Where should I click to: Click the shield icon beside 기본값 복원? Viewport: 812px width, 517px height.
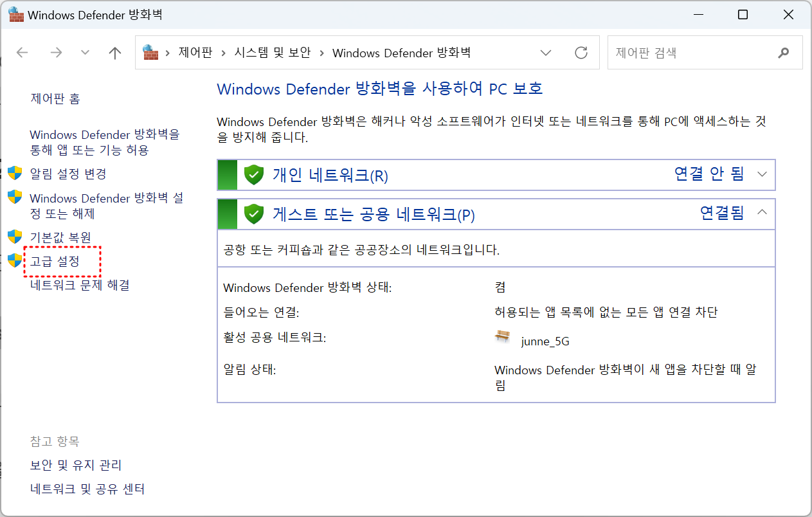click(15, 237)
